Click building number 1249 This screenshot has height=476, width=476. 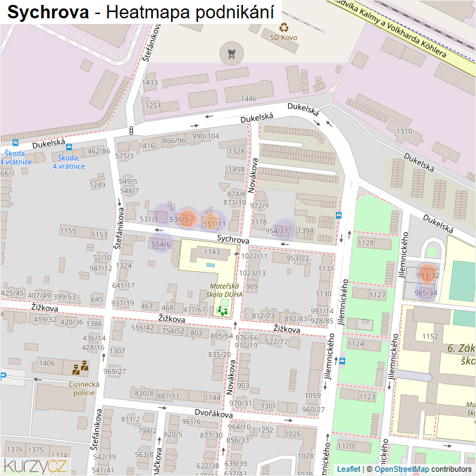point(97,185)
